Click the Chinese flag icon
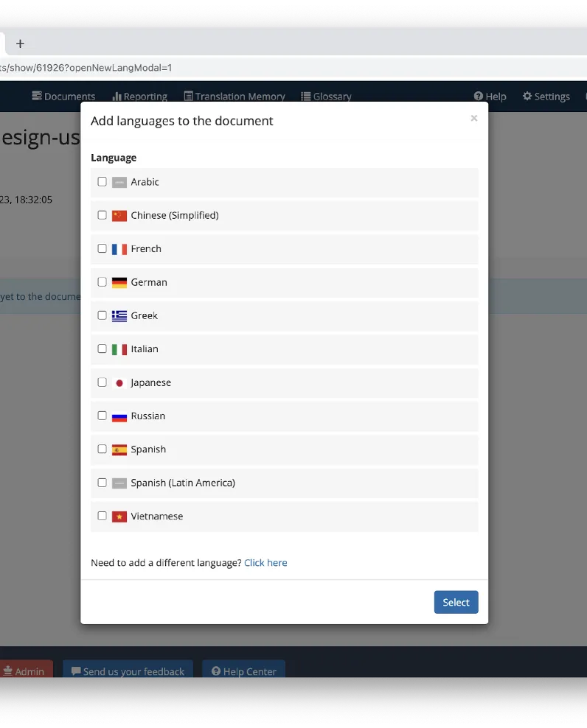This screenshot has height=728, width=587. [119, 216]
